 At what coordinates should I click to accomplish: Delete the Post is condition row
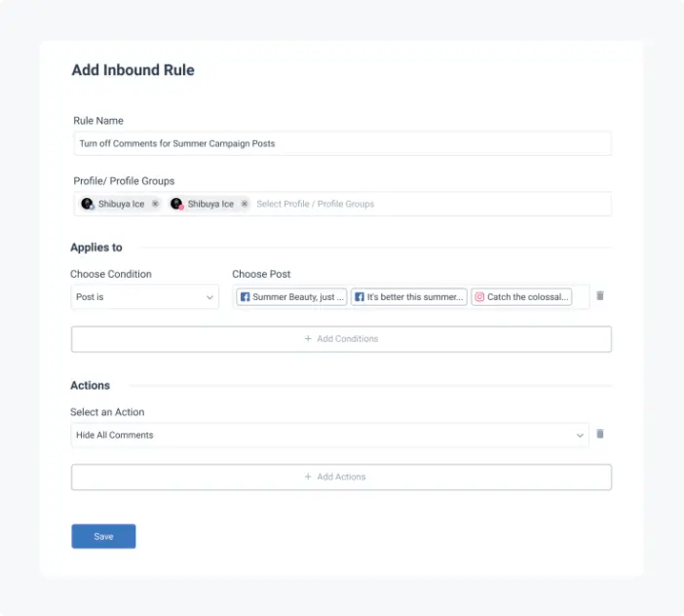tap(600, 295)
